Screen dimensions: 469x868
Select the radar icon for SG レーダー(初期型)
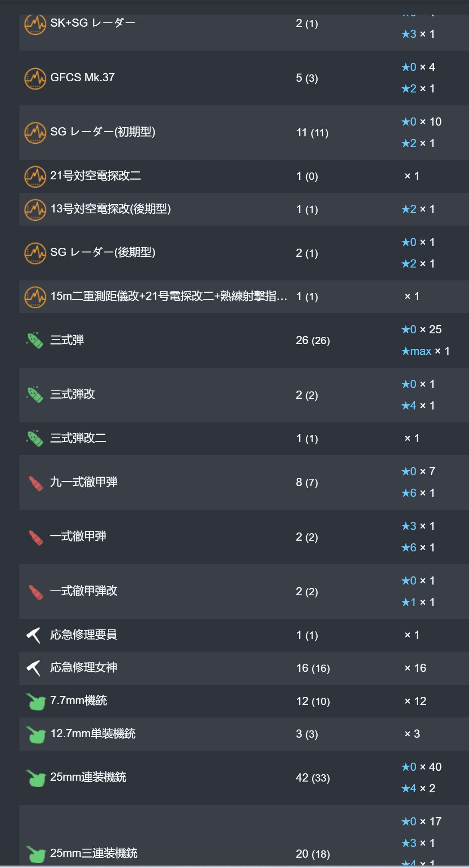pos(35,133)
